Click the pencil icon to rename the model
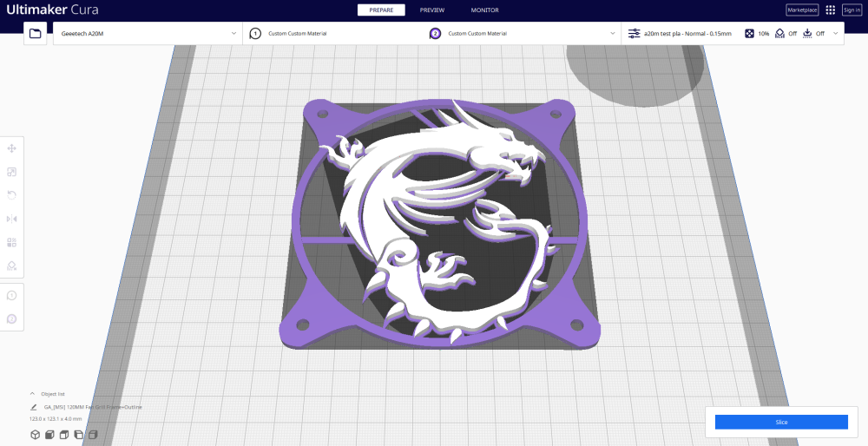 coord(34,407)
